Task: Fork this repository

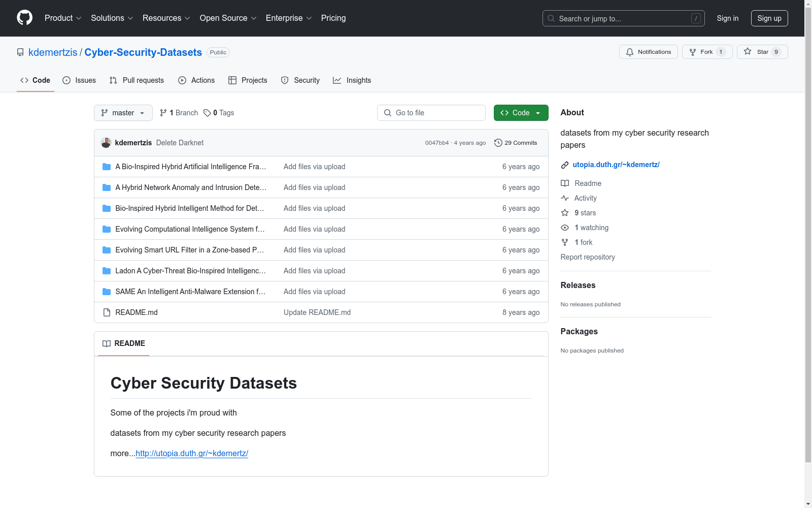Action: click(707, 52)
